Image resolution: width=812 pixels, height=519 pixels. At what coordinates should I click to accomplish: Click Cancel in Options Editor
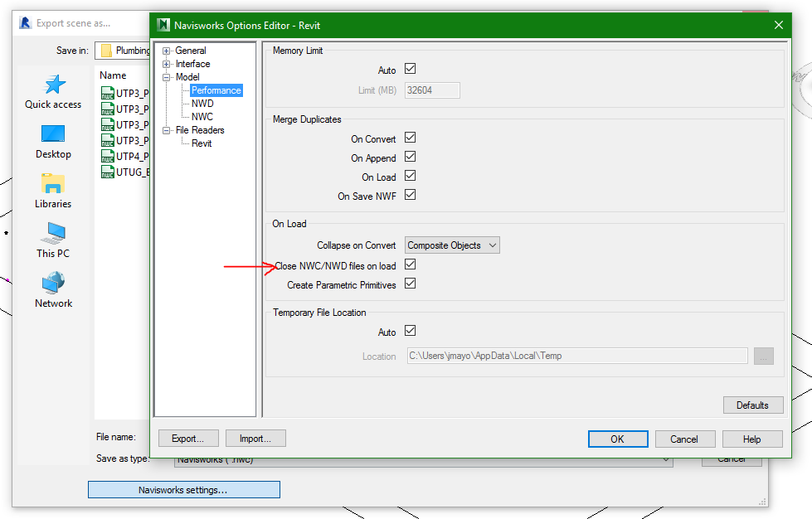684,439
